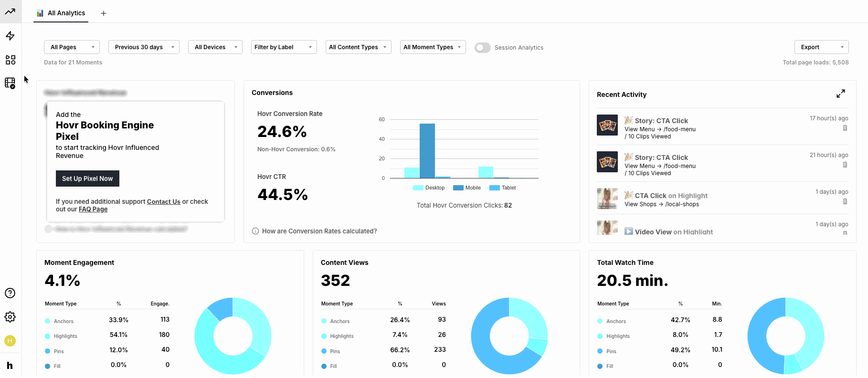Viewport: 868px width, 378px height.
Task: Click the yellow H profile avatar
Action: tap(10, 340)
